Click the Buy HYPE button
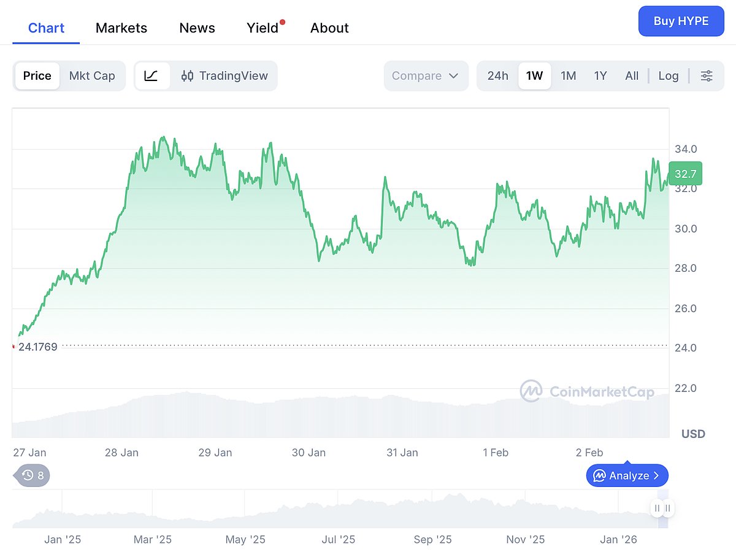The width and height of the screenshot is (736, 560). tap(681, 21)
